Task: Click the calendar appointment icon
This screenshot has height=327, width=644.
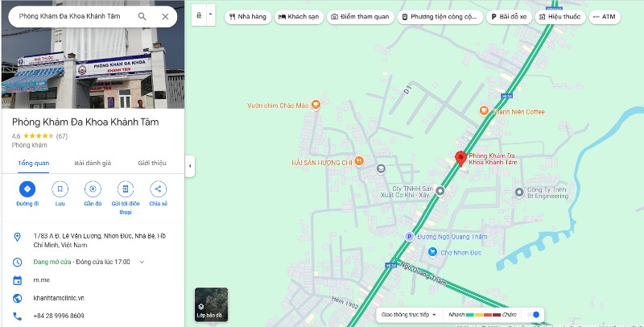Action: pyautogui.click(x=17, y=280)
